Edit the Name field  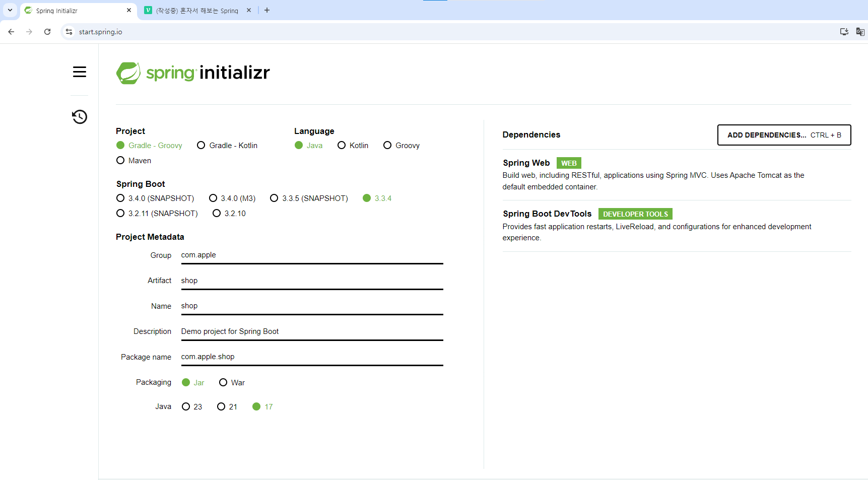click(x=312, y=306)
